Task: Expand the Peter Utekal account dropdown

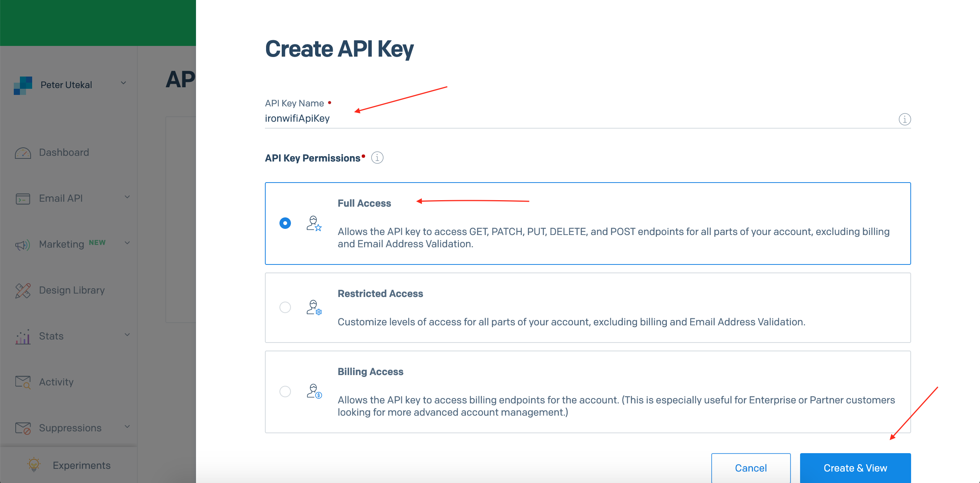Action: click(123, 83)
